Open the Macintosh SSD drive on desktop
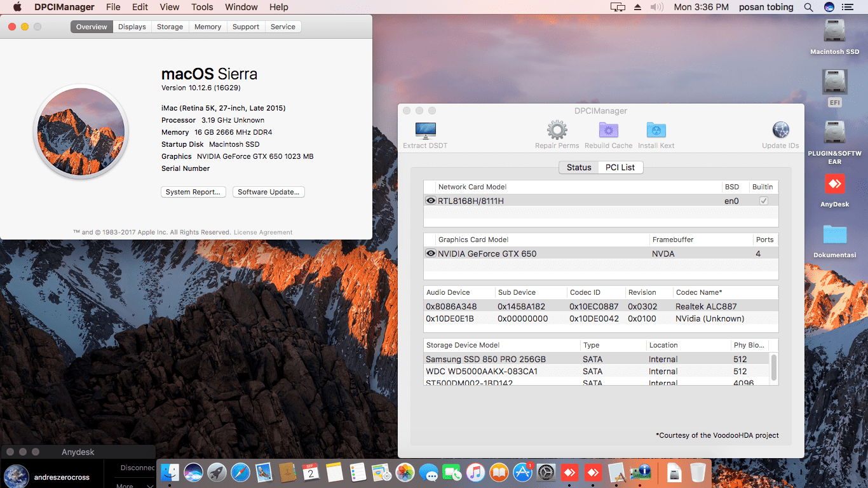The width and height of the screenshot is (868, 488). click(834, 32)
